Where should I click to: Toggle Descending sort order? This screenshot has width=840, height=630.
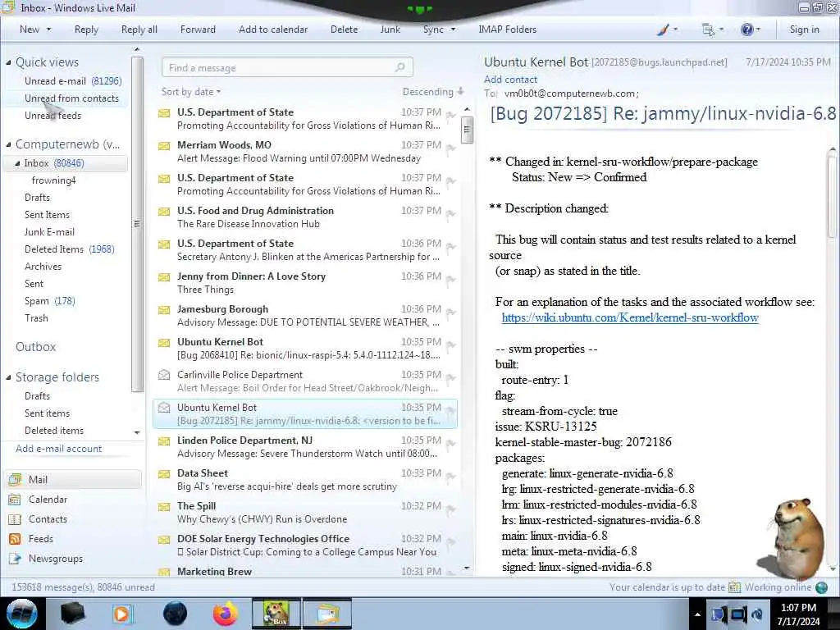(433, 92)
